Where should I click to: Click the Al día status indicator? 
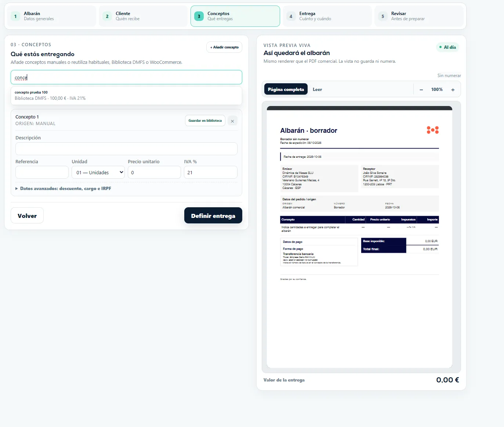[x=447, y=47]
